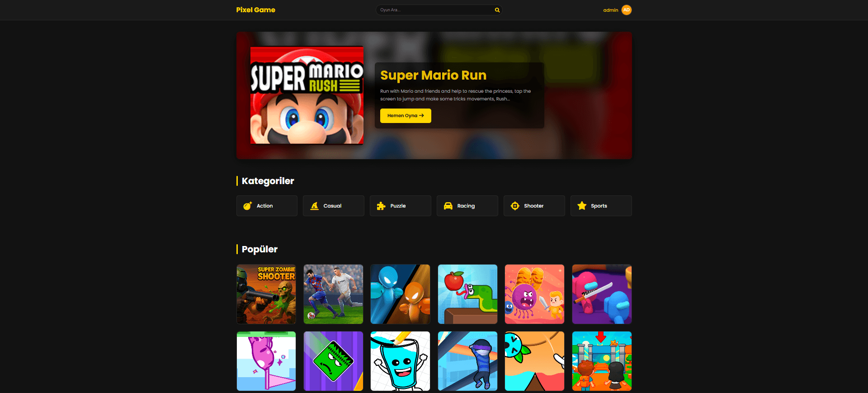
Task: Click the Popüler heading
Action: 259,249
